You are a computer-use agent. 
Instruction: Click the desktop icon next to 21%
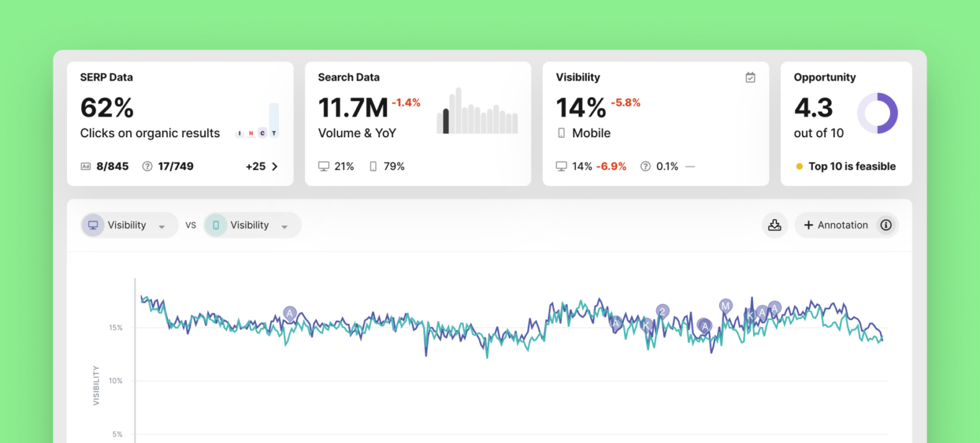tap(323, 166)
